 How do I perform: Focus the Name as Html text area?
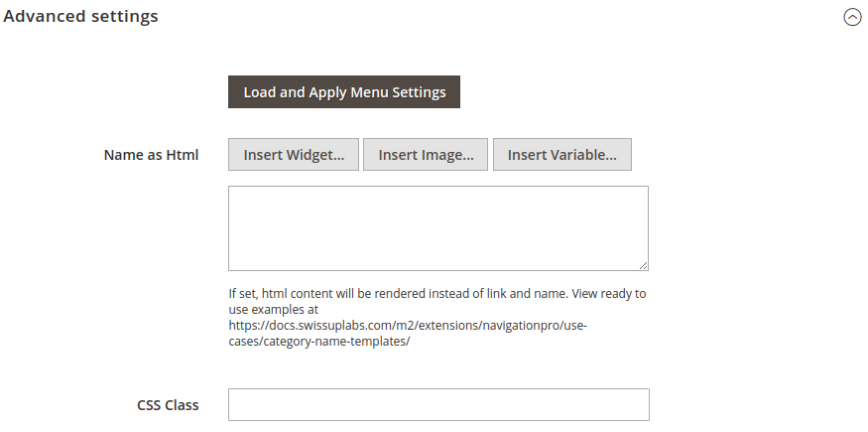point(437,228)
